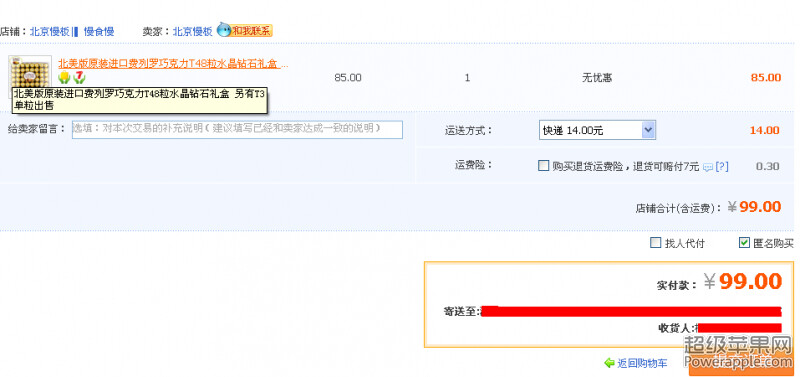Click the [?] help link for 运费险
The width and height of the screenshot is (800, 377).
click(x=721, y=166)
